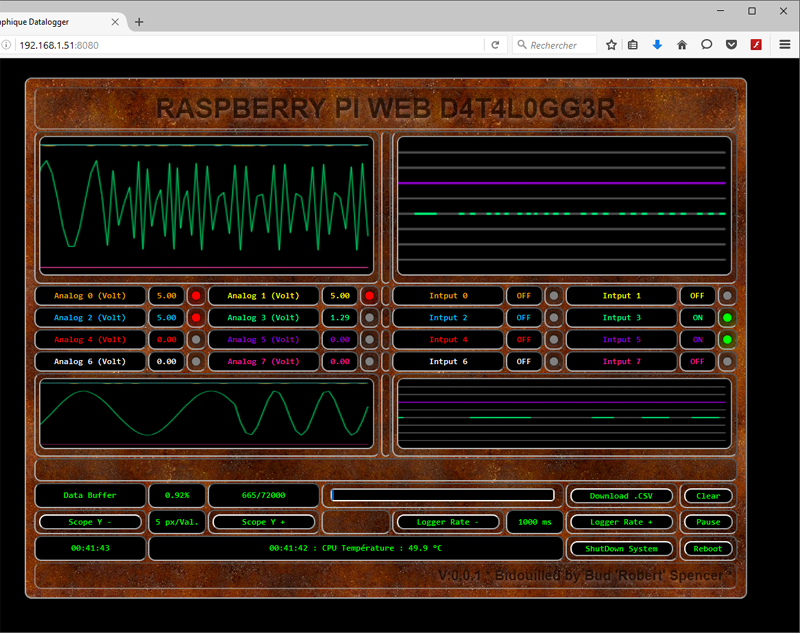Open the Pocket toolbar icon
The image size is (800, 633).
coord(731,45)
